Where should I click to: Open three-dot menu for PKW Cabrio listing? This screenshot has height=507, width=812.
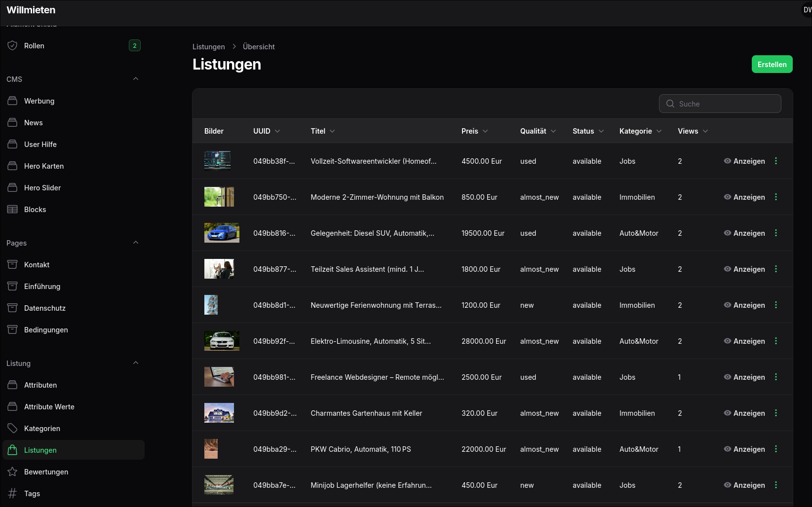[776, 449]
